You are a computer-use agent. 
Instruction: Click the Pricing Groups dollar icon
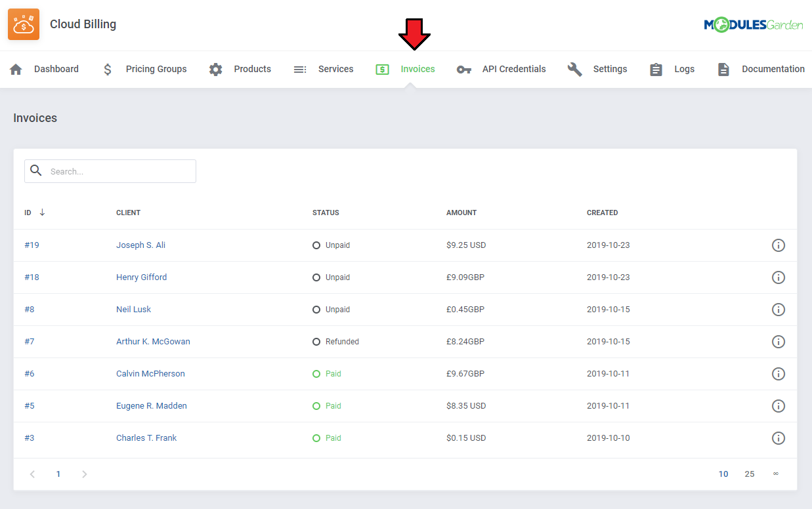point(108,70)
